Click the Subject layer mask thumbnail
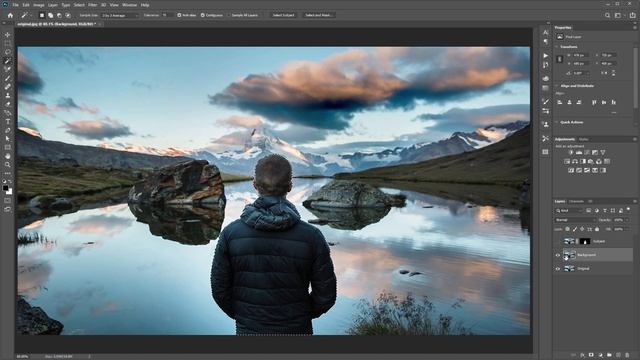 coord(585,241)
